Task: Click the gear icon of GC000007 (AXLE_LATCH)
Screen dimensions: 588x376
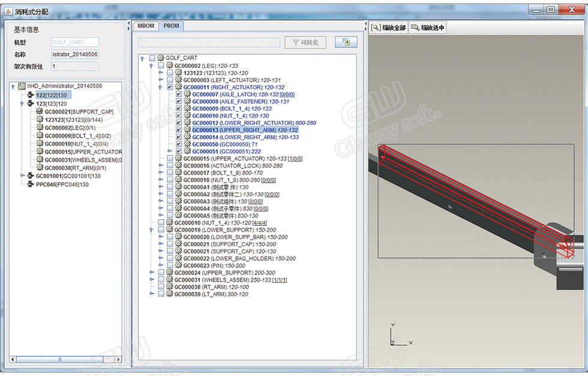Action: [x=187, y=94]
